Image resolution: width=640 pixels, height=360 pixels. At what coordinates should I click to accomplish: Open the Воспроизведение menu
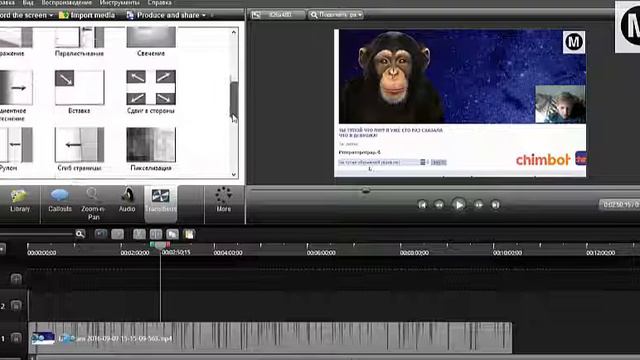pyautogui.click(x=66, y=2)
